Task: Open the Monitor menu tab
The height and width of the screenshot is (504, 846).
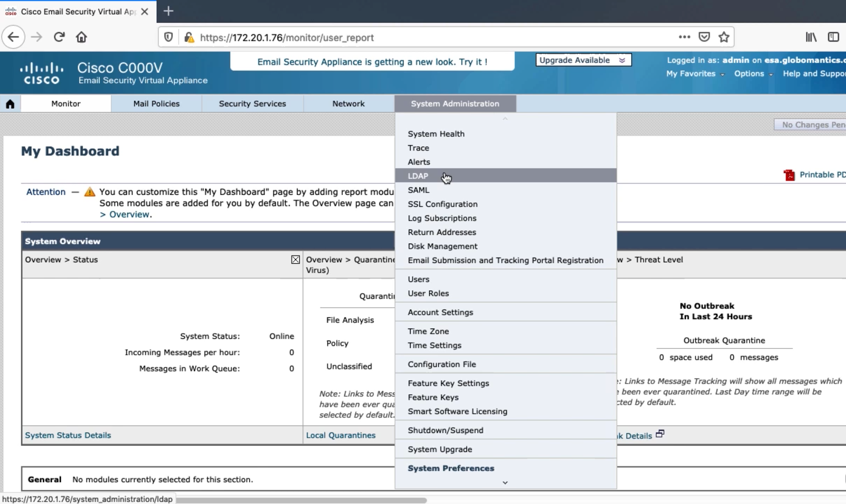Action: coord(66,104)
